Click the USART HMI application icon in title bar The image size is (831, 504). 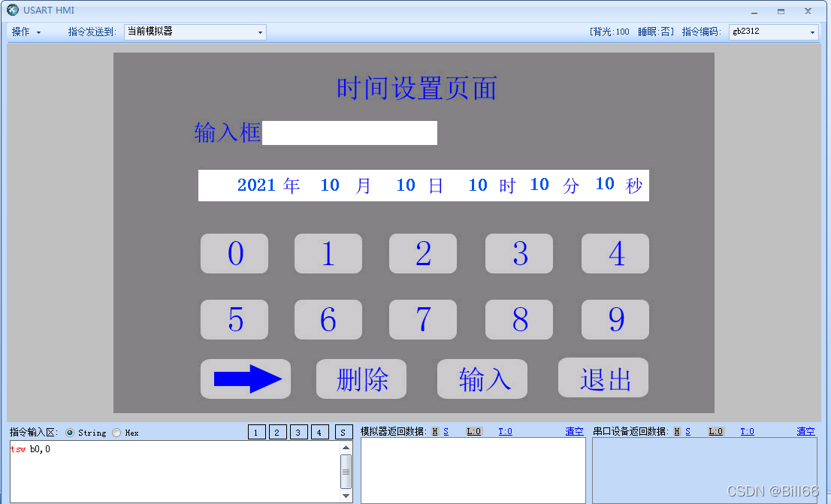click(13, 10)
